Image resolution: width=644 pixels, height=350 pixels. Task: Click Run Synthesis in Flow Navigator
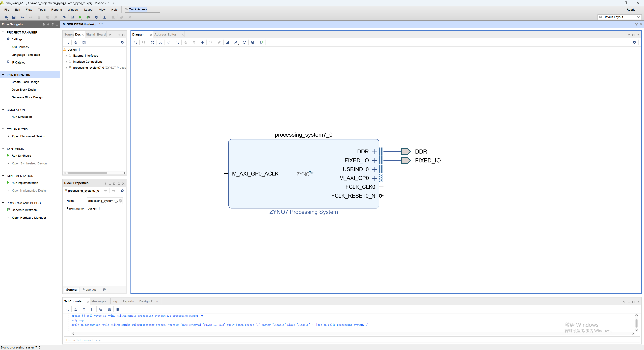click(21, 156)
